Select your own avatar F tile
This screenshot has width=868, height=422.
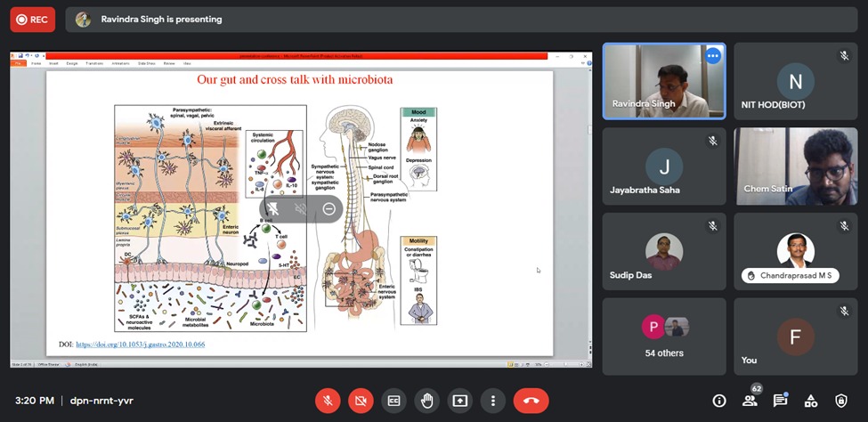(x=796, y=337)
